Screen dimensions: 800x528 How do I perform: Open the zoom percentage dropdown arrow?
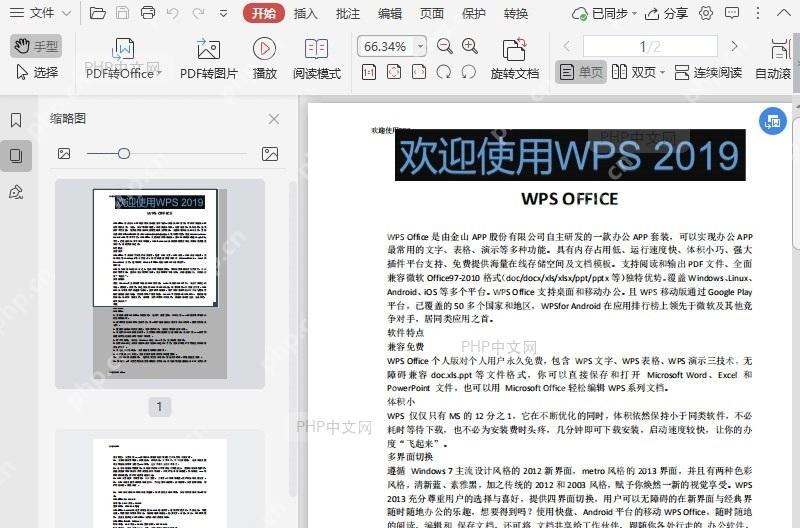click(420, 46)
